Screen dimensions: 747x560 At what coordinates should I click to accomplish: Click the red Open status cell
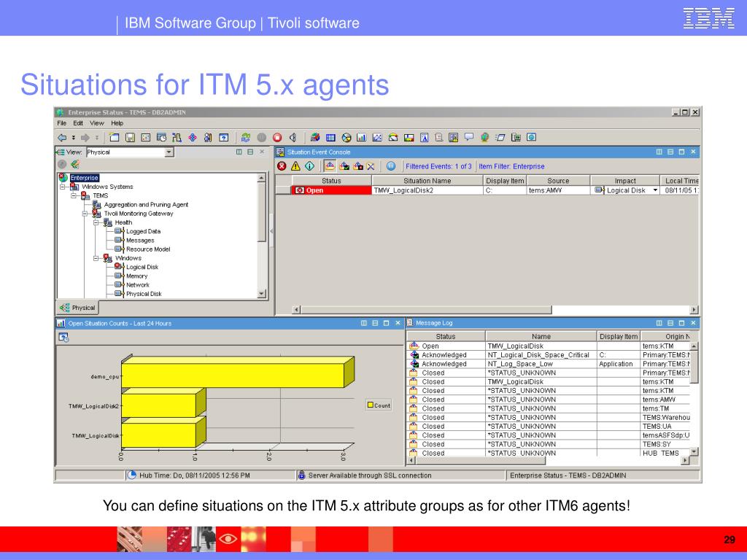(x=331, y=190)
